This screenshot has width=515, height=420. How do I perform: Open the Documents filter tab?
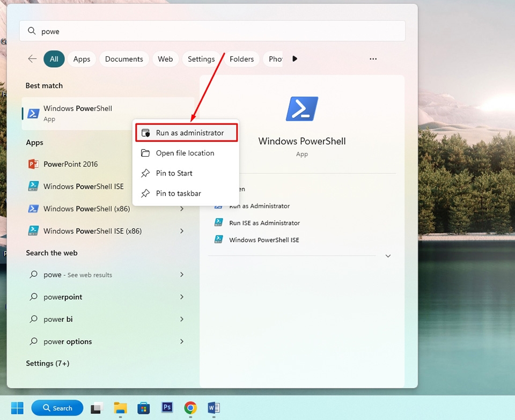coord(124,59)
